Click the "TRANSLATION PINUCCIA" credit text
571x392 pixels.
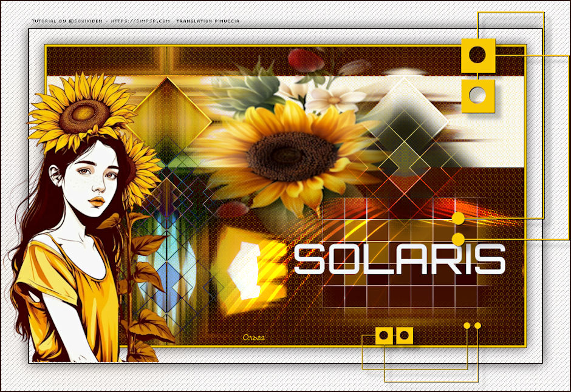[208, 21]
